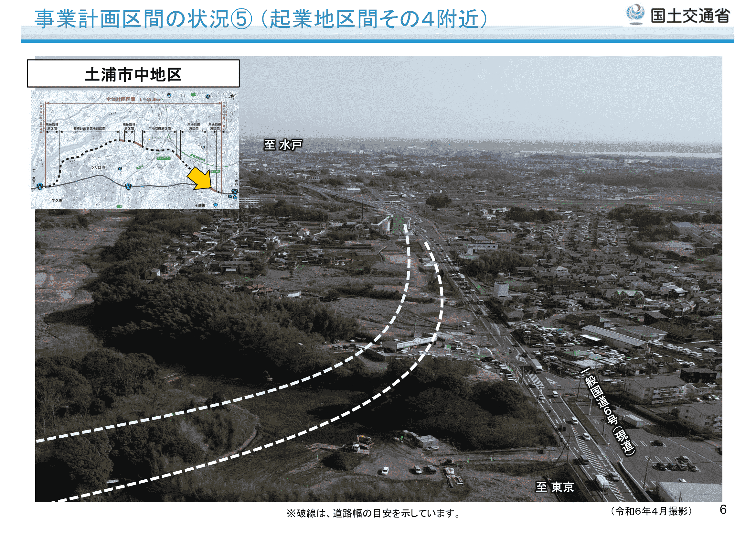Click the Route 6 shield near 至東京
Viewport: 756px width, 535px height.
40,186
